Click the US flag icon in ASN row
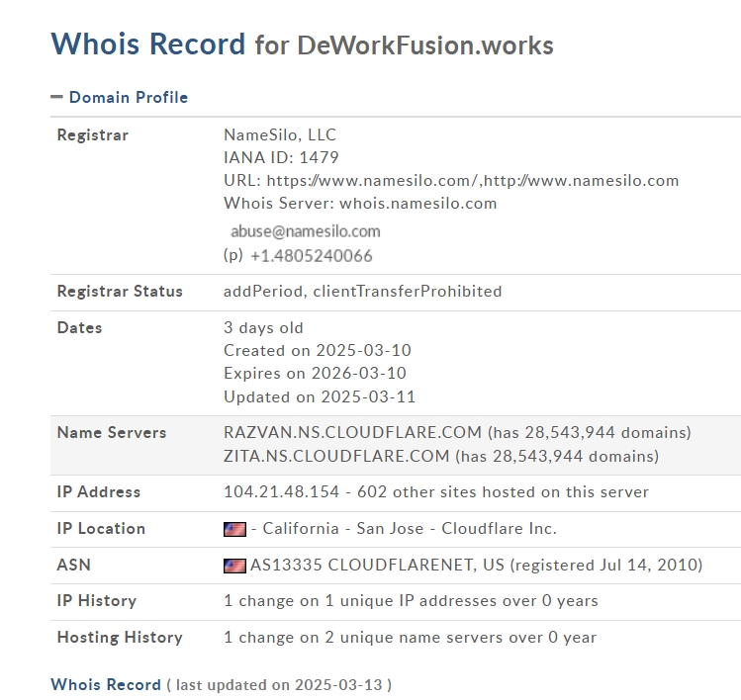The image size is (741, 700). [234, 566]
